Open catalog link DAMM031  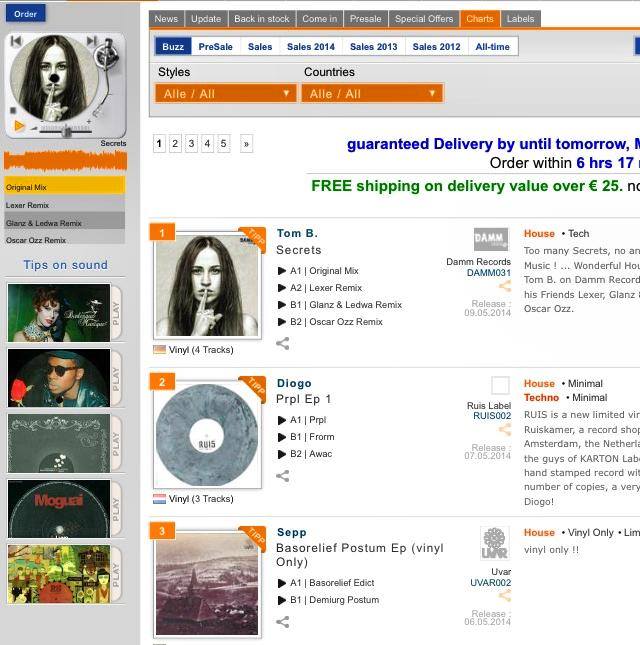[x=489, y=273]
